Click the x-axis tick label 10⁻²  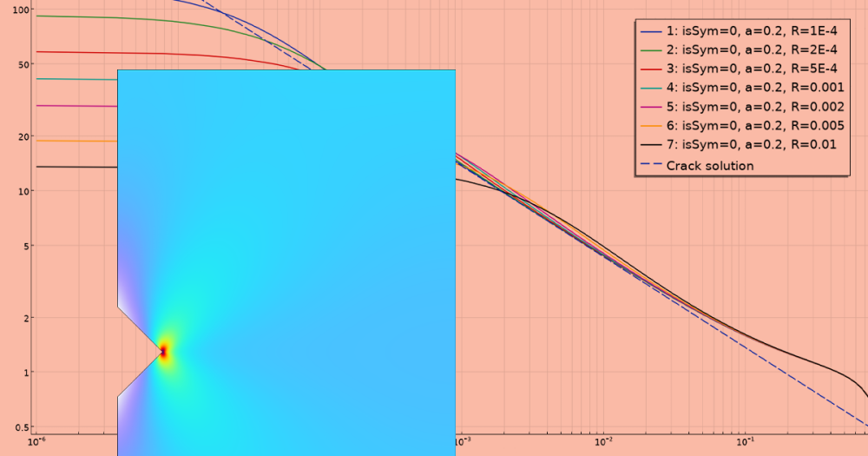coord(604,443)
